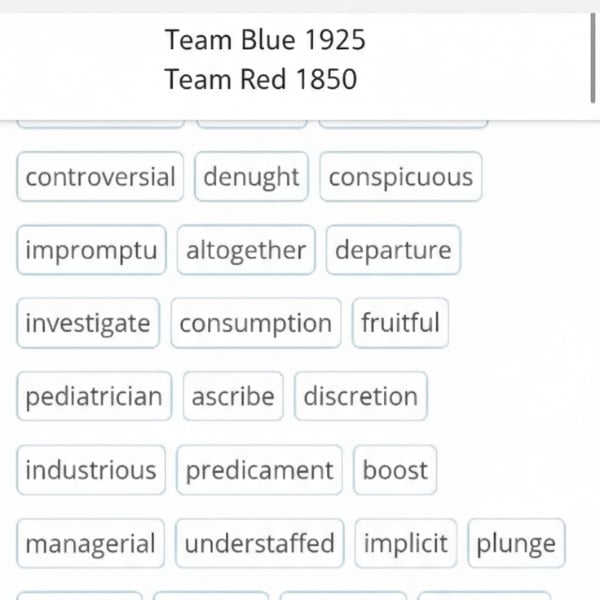Viewport: 600px width, 600px height.
Task: Select the word 'controversial'
Action: click(x=100, y=177)
